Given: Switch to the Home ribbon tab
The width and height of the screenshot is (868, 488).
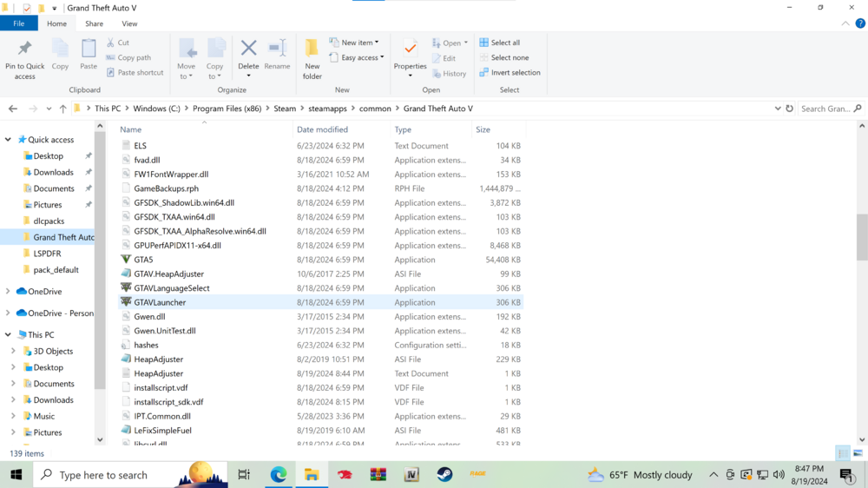Looking at the screenshot, I should click(x=56, y=23).
